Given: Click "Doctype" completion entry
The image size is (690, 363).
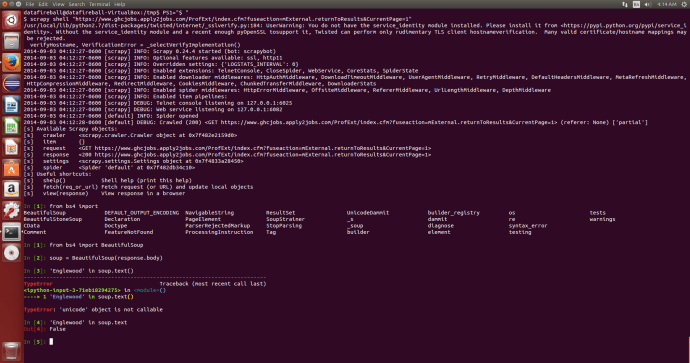Looking at the screenshot, I should 116,226.
